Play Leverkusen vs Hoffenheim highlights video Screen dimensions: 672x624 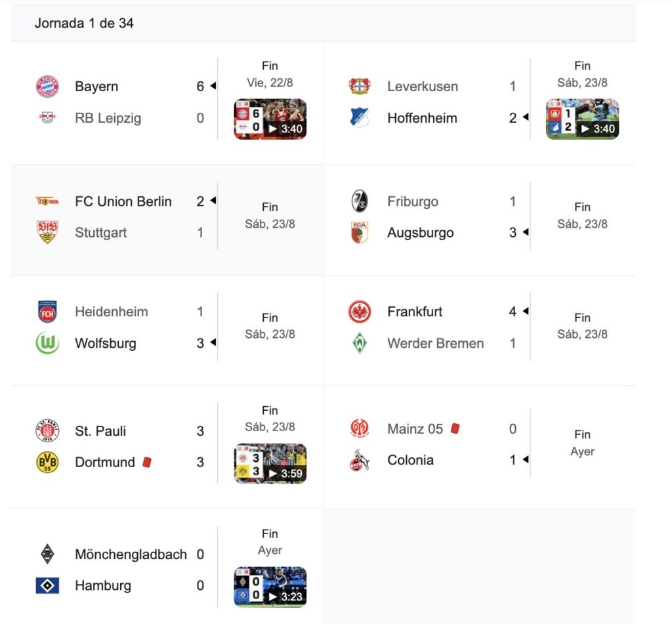(x=583, y=119)
